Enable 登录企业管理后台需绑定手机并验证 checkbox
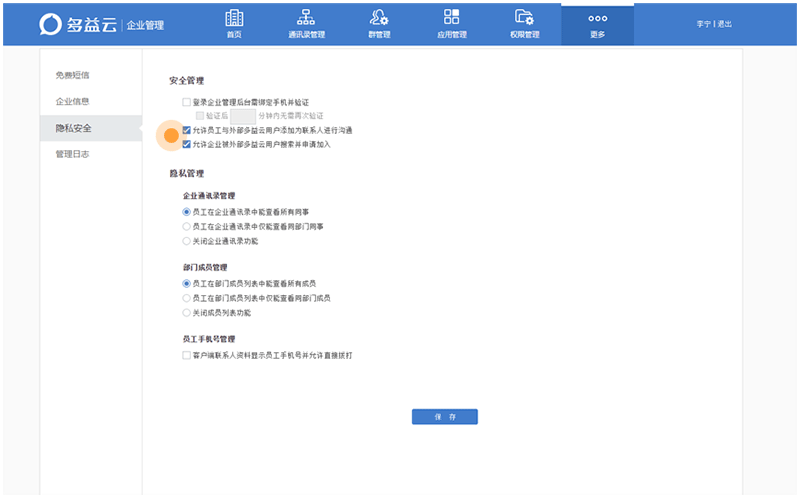Viewport: 800px width, 498px height. [186, 102]
